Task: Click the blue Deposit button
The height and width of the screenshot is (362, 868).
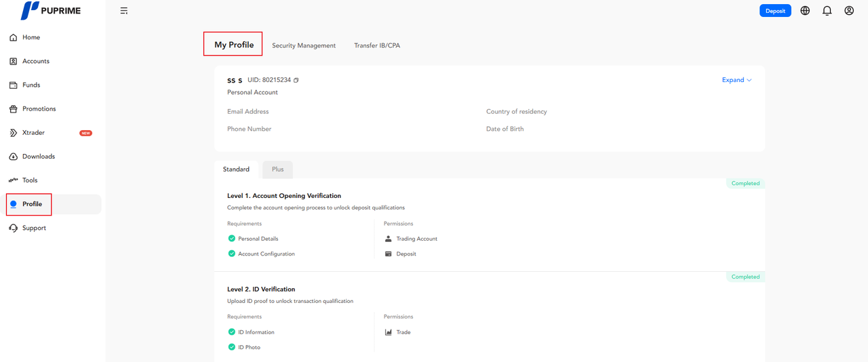Action: (775, 11)
